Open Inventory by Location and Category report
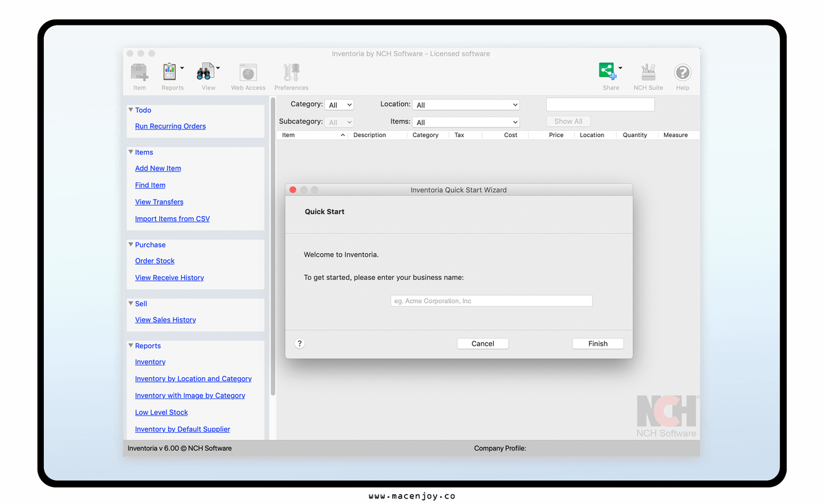Image resolution: width=823 pixels, height=504 pixels. [x=193, y=379]
